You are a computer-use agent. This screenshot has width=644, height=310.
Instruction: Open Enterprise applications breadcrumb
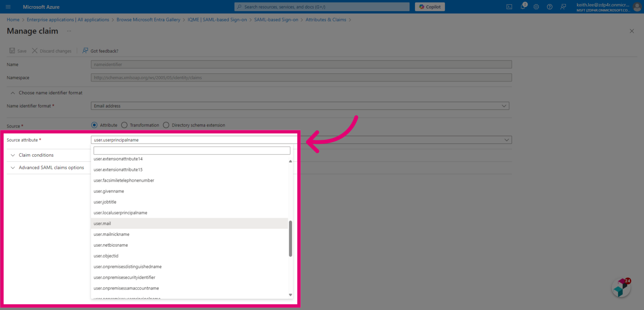click(68, 20)
